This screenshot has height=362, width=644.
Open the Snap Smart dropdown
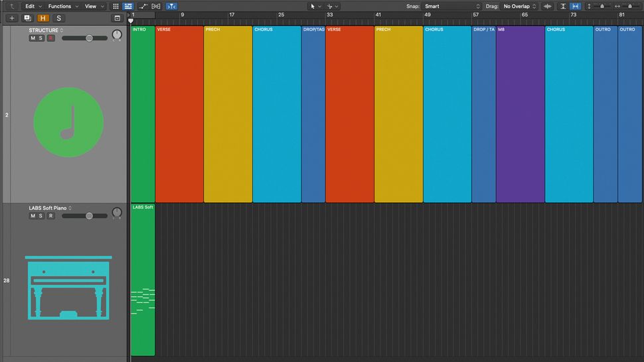click(451, 6)
